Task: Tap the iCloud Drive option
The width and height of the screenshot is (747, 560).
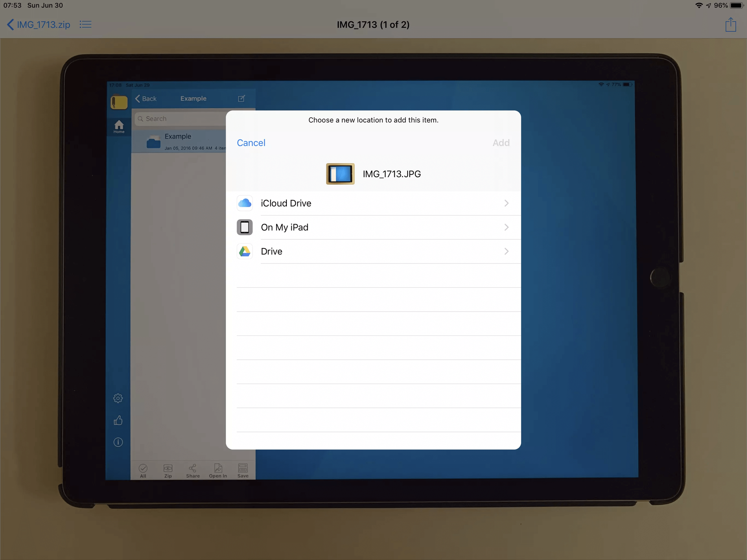Action: (373, 203)
